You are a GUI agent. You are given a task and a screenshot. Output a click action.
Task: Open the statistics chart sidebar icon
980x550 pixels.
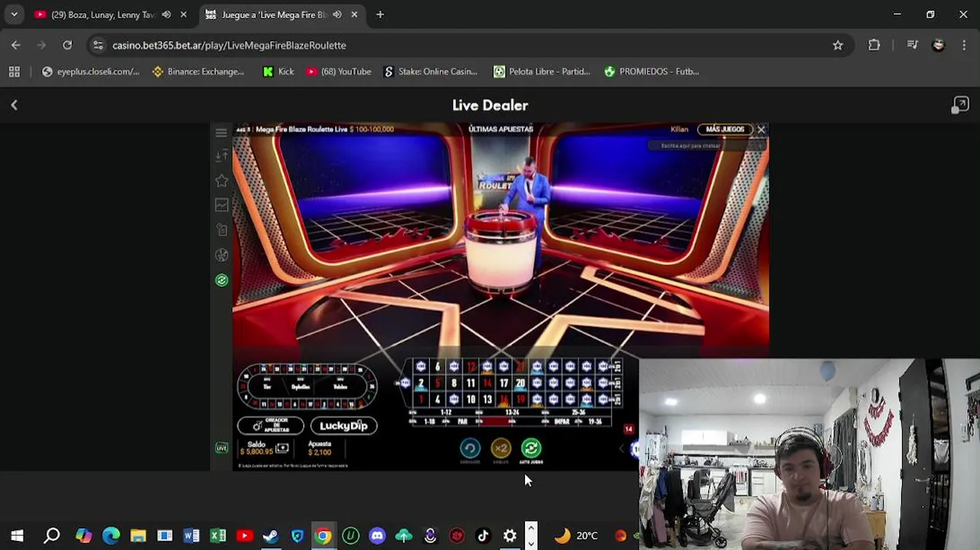point(221,205)
